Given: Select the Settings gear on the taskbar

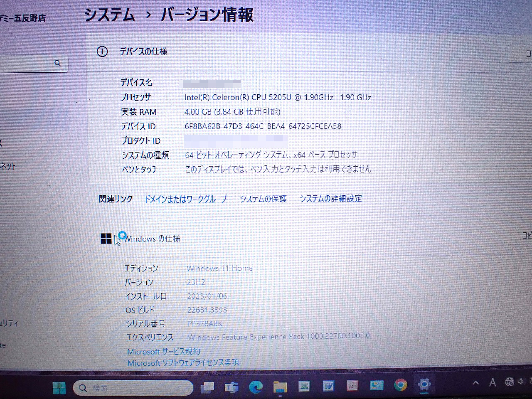Looking at the screenshot, I should (424, 384).
